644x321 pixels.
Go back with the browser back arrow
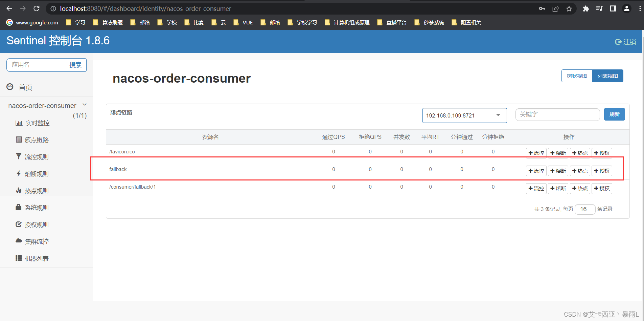(x=9, y=8)
